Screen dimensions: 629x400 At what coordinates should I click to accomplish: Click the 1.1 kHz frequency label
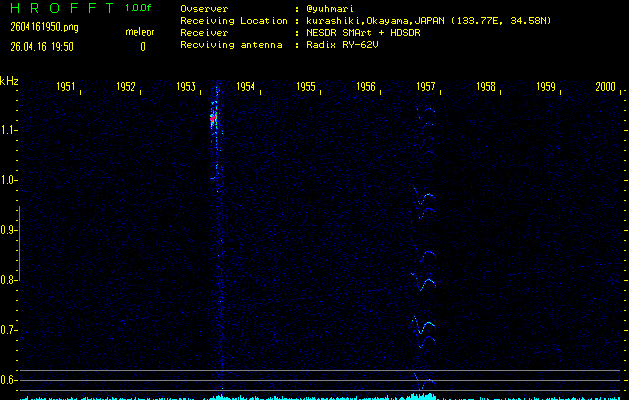pyautogui.click(x=10, y=130)
